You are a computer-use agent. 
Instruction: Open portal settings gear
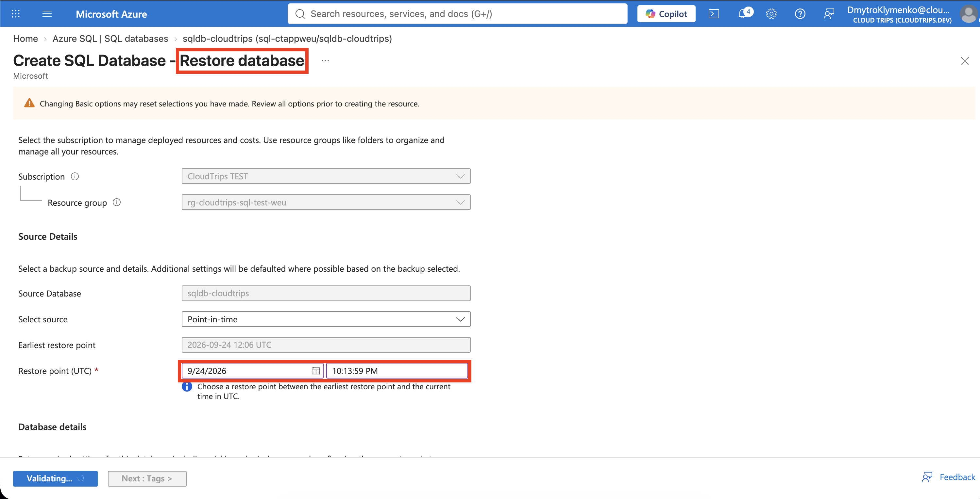pyautogui.click(x=771, y=14)
